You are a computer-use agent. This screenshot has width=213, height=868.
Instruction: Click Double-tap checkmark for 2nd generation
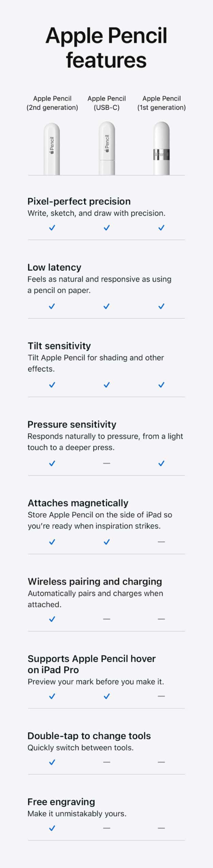(x=52, y=762)
